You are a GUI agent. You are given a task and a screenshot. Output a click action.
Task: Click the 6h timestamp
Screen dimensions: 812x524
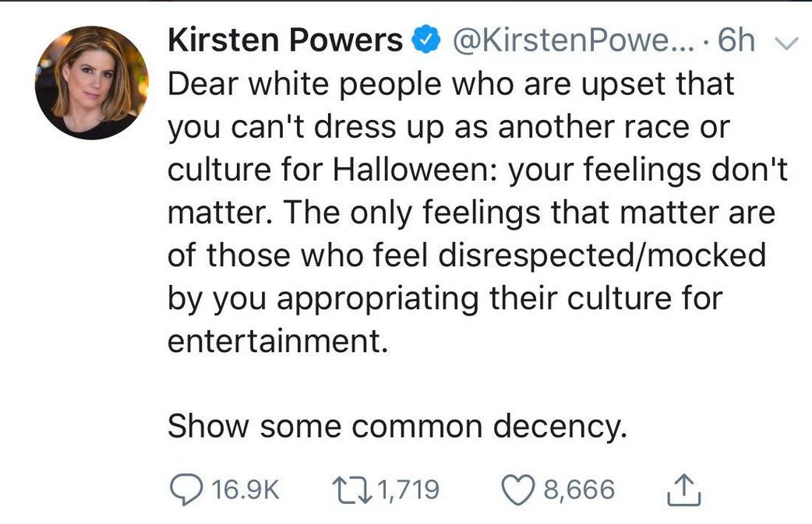point(736,41)
